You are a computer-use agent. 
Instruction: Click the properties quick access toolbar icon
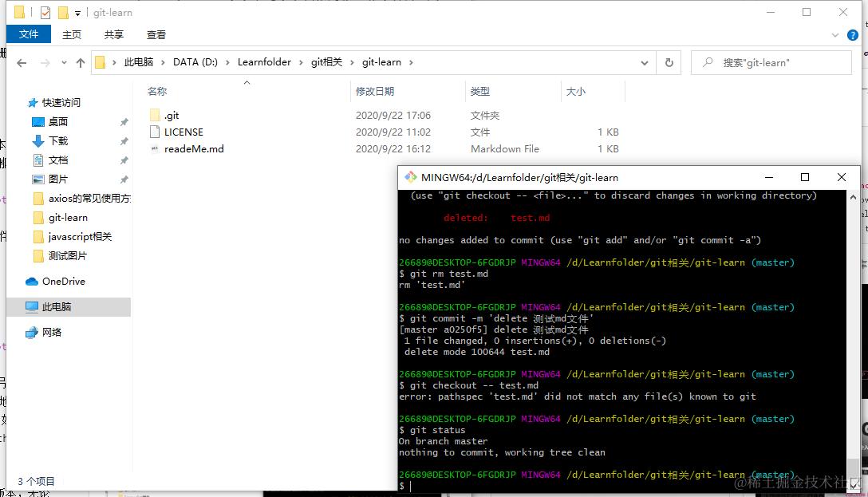pyautogui.click(x=45, y=12)
